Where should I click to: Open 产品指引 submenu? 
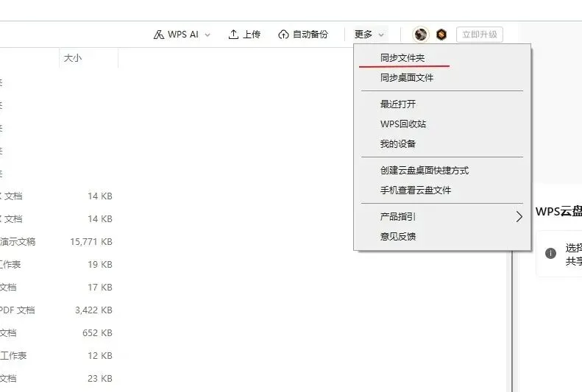pyautogui.click(x=442, y=216)
